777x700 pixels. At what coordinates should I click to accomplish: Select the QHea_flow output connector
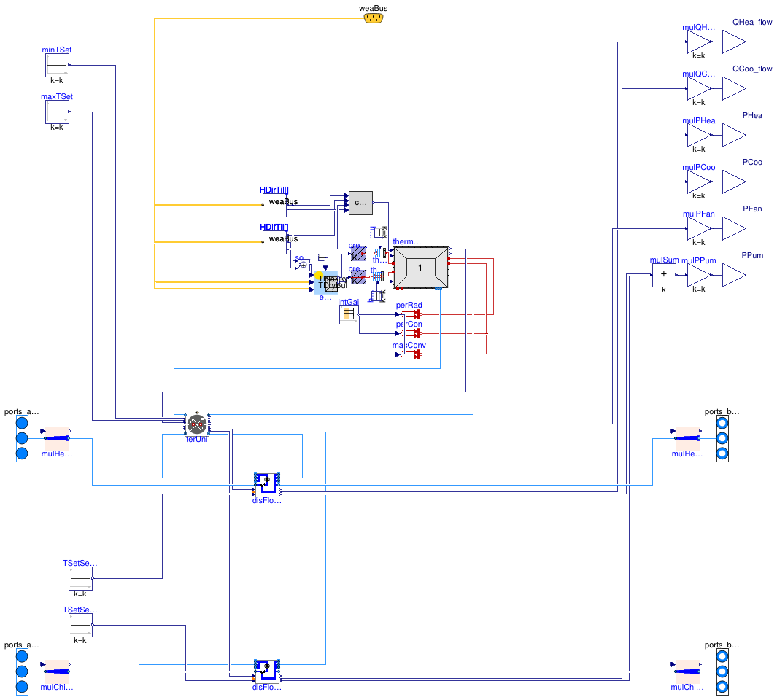coord(734,42)
